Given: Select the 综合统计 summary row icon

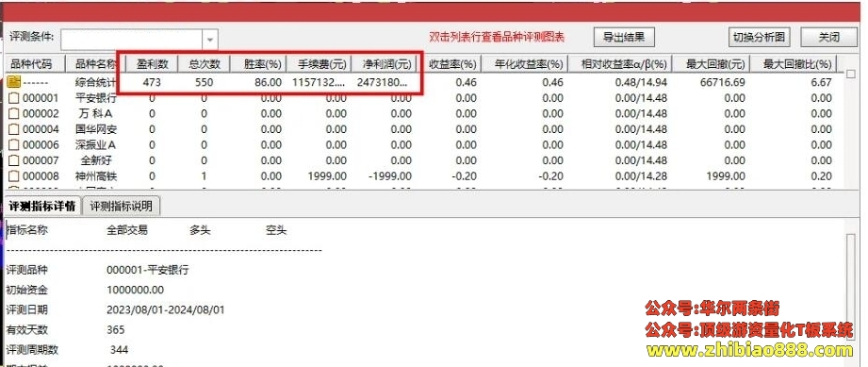Looking at the screenshot, I should coord(14,83).
